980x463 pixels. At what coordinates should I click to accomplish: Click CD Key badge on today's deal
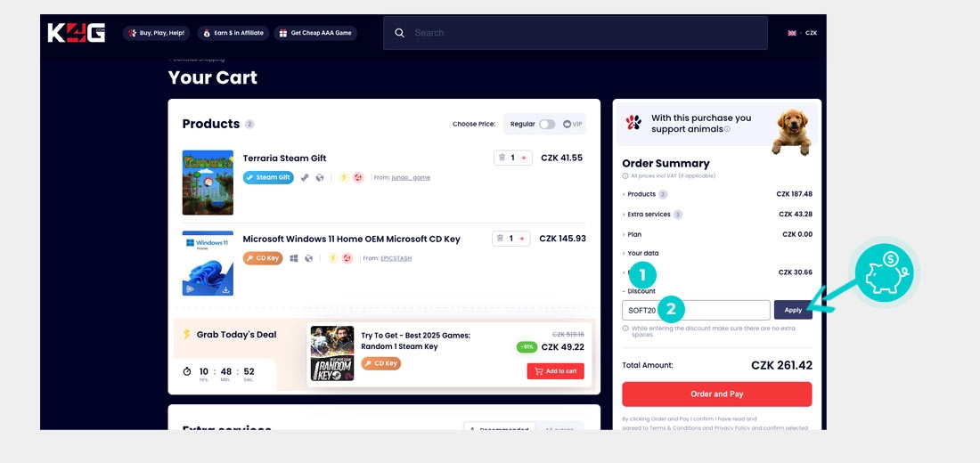(380, 363)
